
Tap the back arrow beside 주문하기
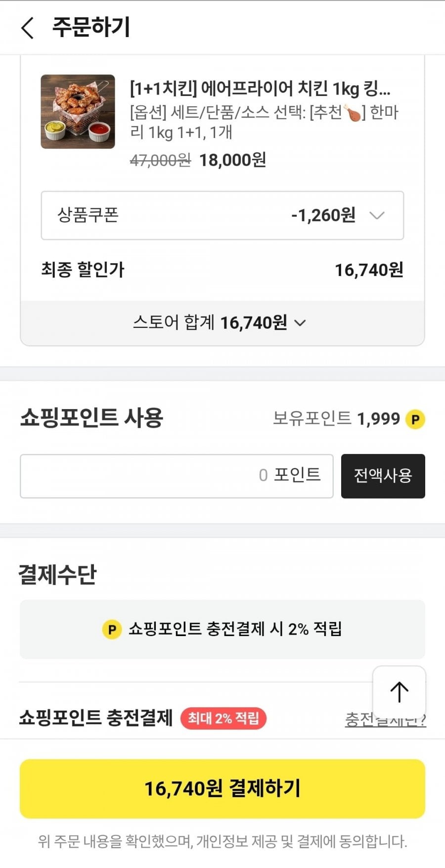tap(28, 28)
